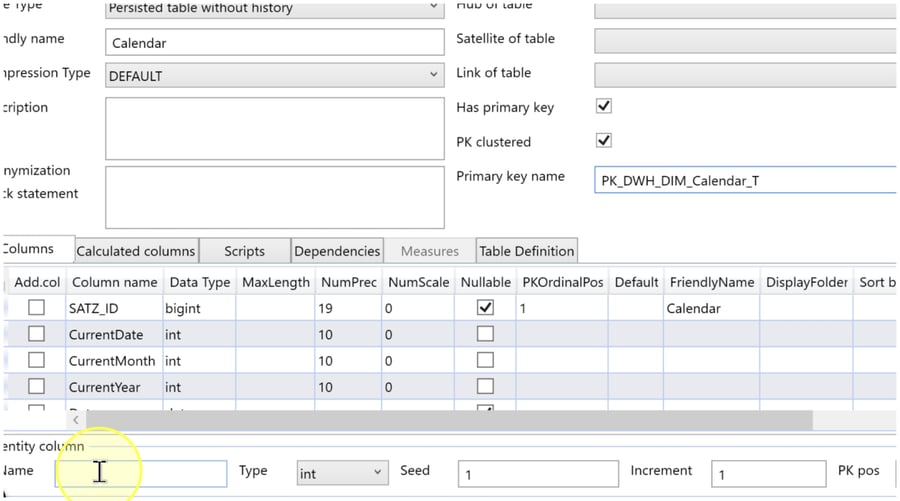Click the Satellite of table field

(x=745, y=41)
